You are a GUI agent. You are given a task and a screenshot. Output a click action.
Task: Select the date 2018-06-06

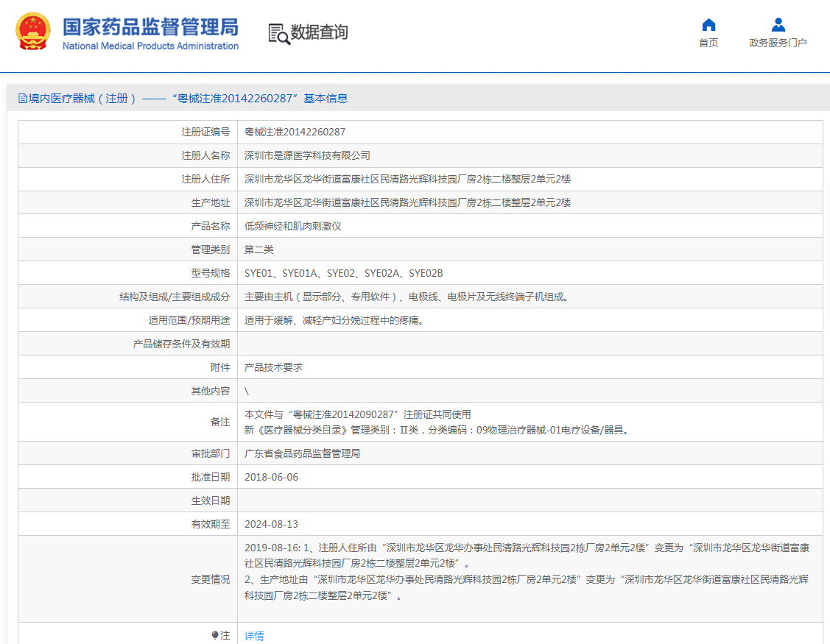coord(271,477)
